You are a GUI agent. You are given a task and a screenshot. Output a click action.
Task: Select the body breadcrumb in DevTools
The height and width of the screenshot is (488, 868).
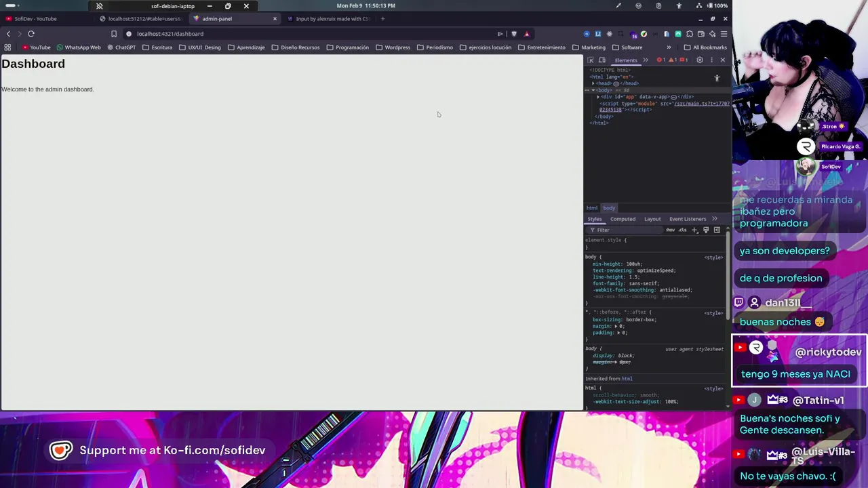(x=609, y=208)
